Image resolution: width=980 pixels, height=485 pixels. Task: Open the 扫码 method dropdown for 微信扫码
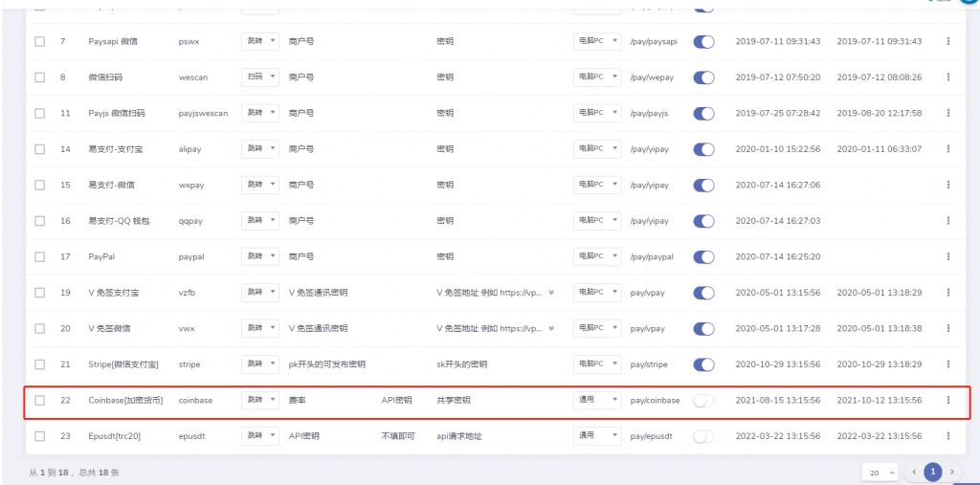(x=260, y=77)
